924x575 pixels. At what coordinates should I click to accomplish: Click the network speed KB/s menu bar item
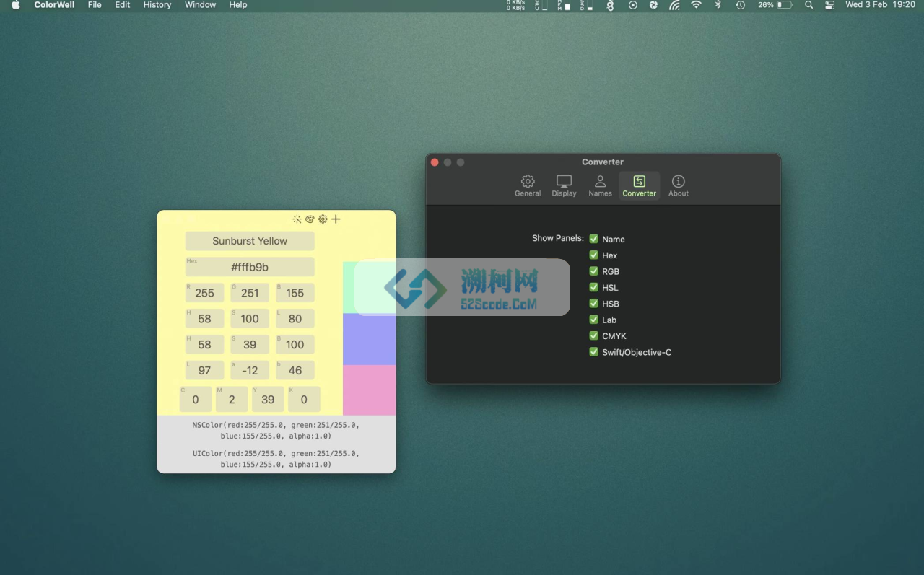click(515, 5)
